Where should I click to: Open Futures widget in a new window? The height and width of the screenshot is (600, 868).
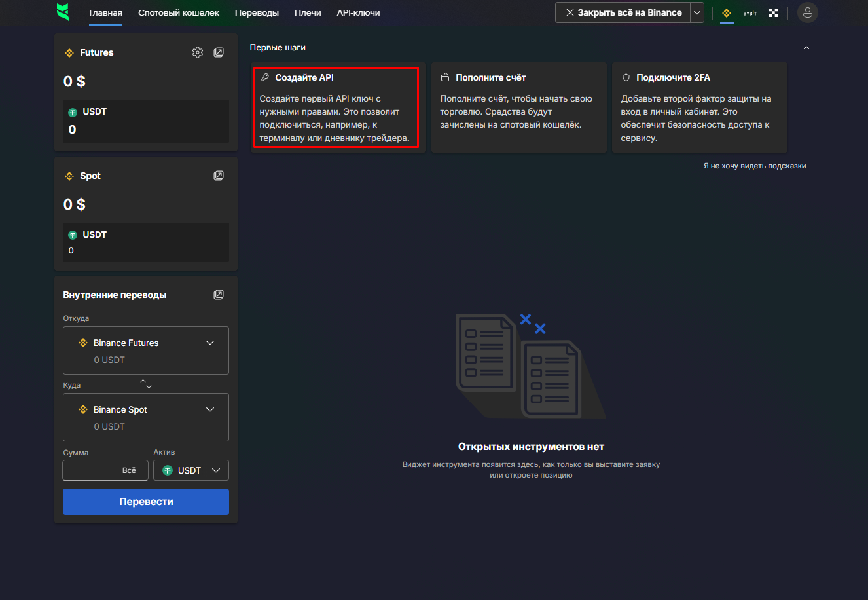(219, 52)
